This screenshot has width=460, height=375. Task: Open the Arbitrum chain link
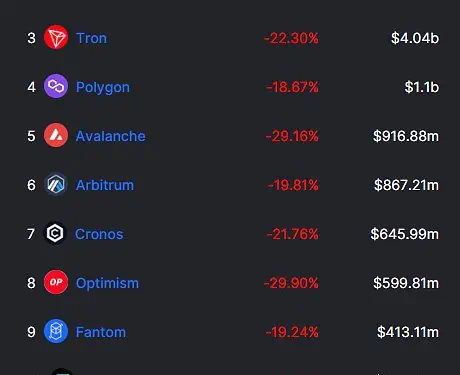tap(105, 185)
